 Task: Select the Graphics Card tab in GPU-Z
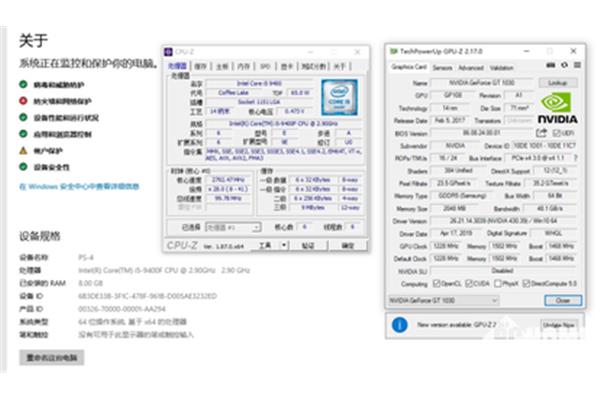(409, 67)
